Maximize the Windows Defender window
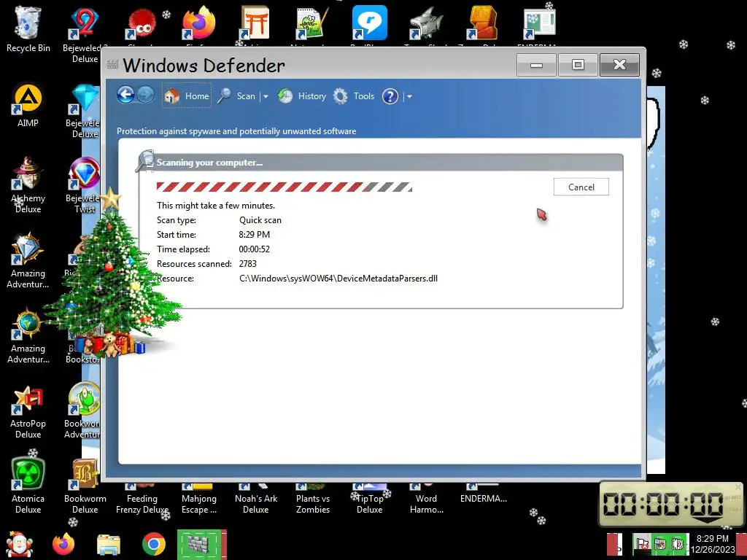 tap(578, 65)
